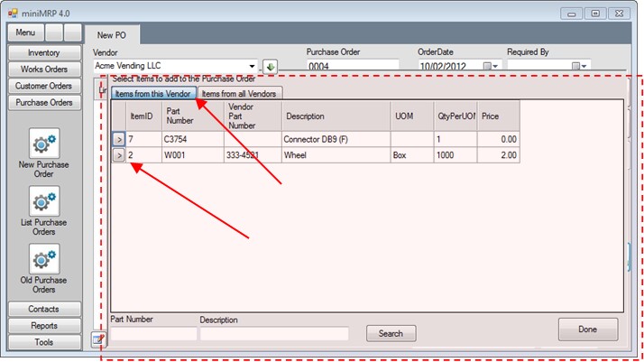Add Wheel item using its row arrow
Viewport: 644px width, 362px height.
point(119,155)
